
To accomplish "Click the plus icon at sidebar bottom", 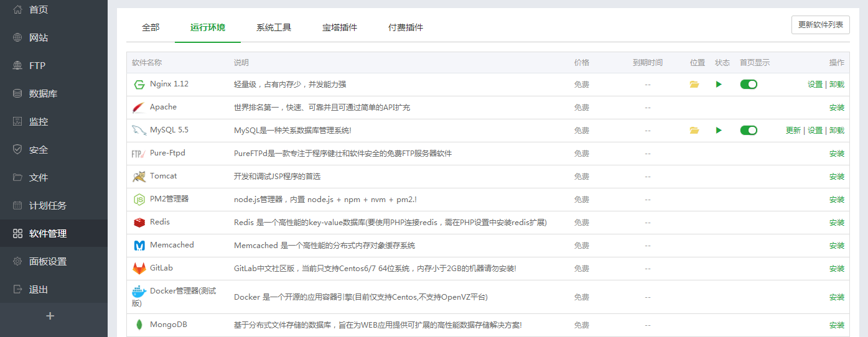I will pos(50,316).
